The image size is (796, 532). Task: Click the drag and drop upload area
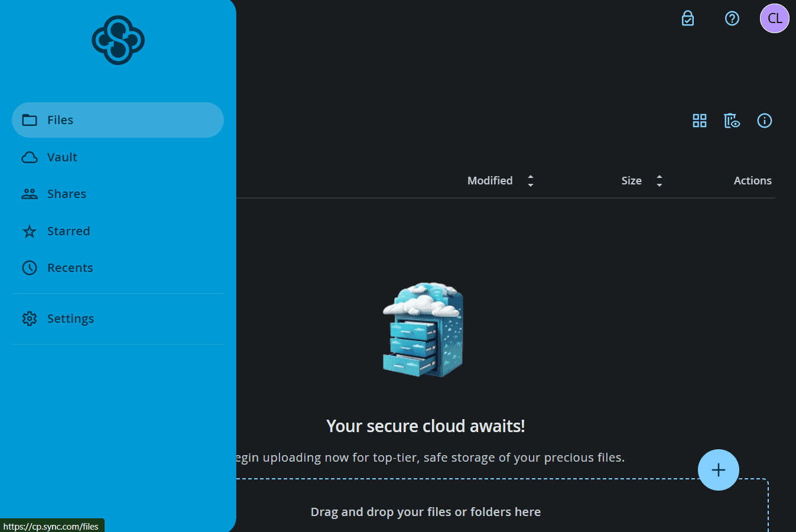point(425,512)
